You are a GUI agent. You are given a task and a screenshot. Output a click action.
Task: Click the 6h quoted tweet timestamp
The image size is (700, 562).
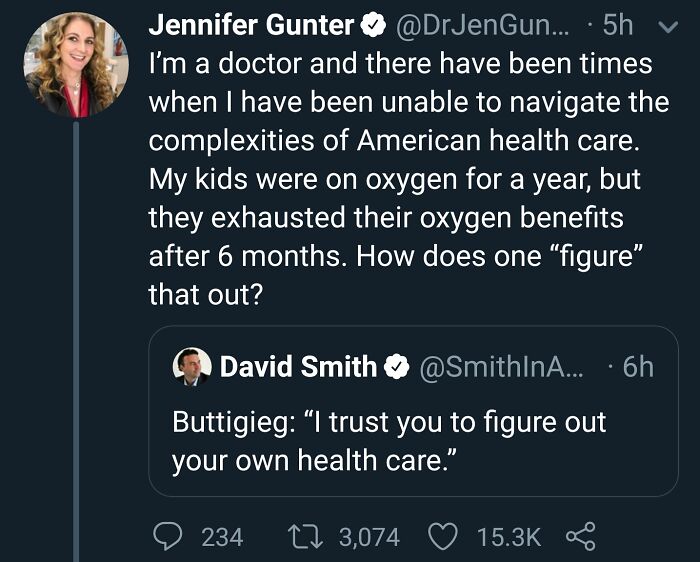[637, 367]
